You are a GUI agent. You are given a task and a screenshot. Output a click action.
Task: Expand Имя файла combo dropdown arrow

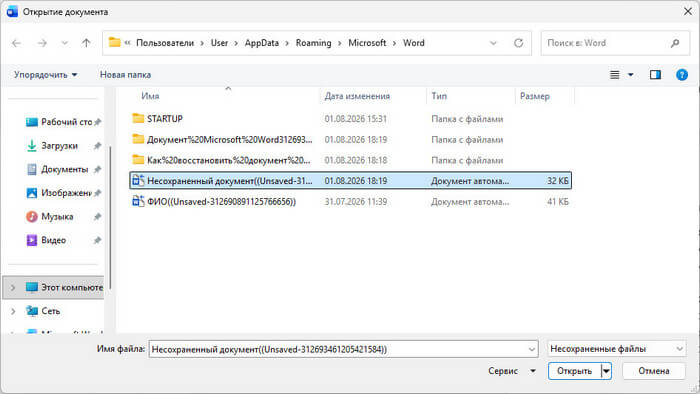tap(532, 349)
